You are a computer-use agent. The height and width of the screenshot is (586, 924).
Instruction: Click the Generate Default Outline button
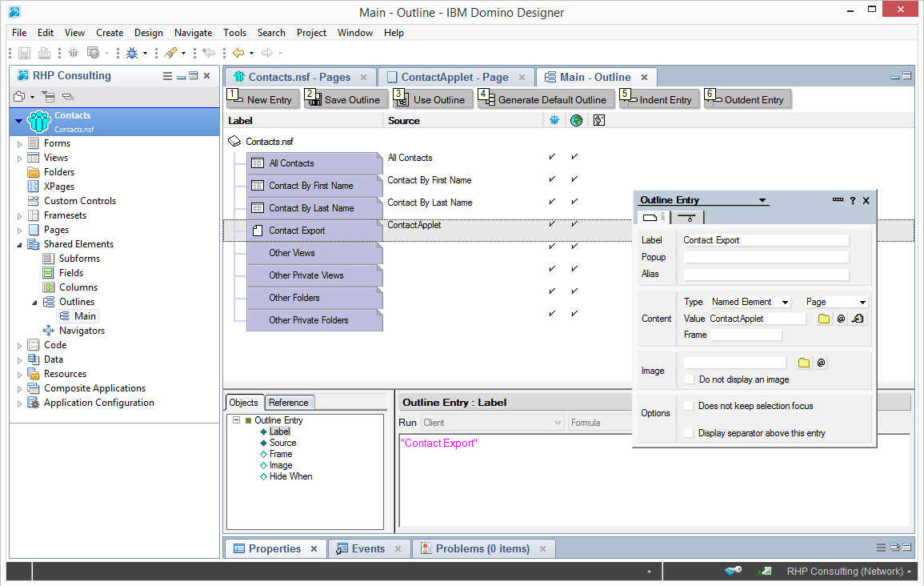tap(545, 99)
